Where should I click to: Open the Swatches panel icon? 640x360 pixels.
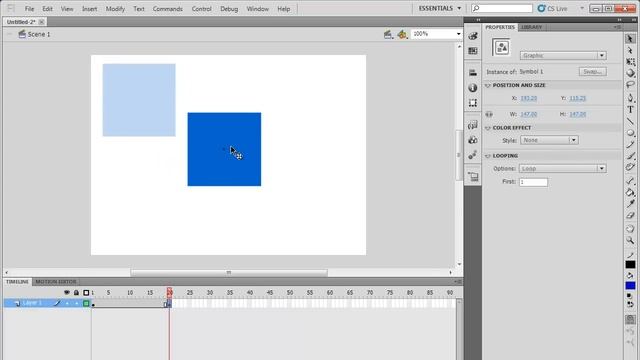click(473, 51)
